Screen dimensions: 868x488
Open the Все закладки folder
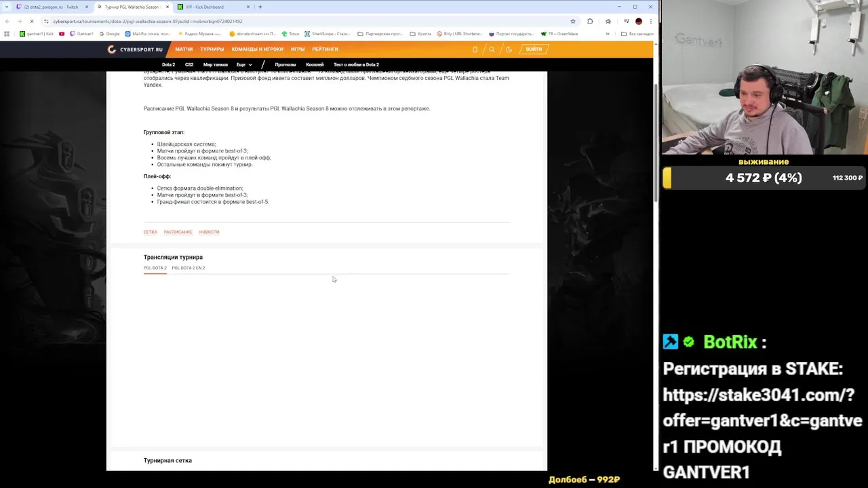[637, 34]
